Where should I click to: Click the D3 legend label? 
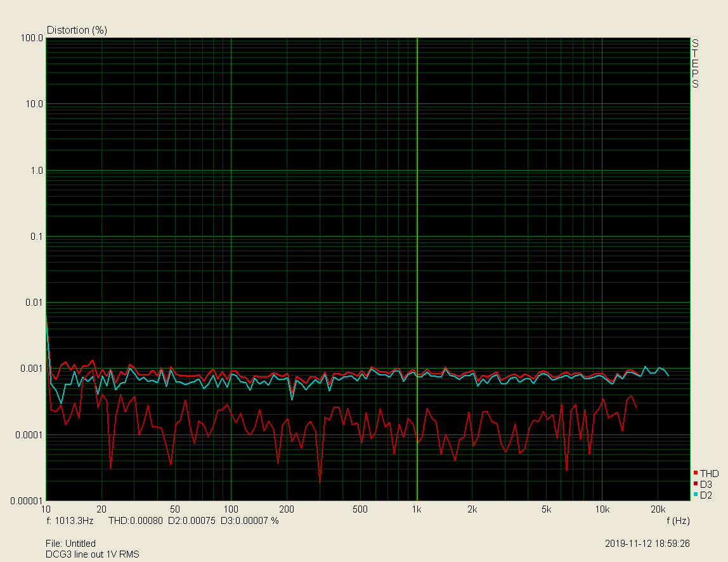pyautogui.click(x=706, y=485)
